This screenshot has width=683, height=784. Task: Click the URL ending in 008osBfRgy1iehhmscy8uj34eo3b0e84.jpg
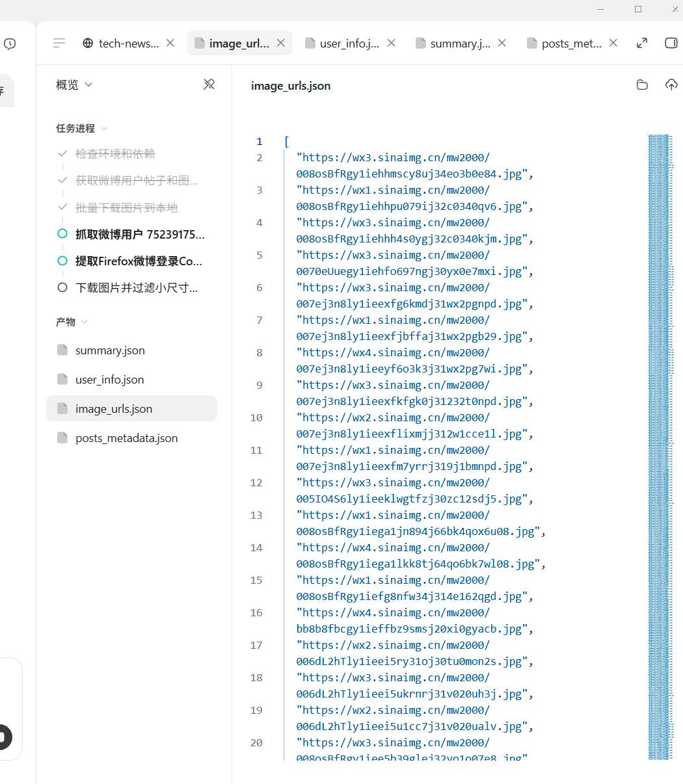415,166
